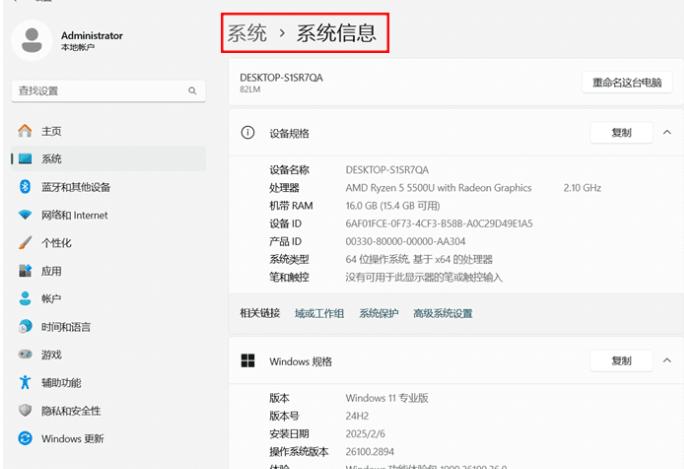Screen dimensions: 684x469
Task: Click the 主页 home icon
Action: click(25, 131)
